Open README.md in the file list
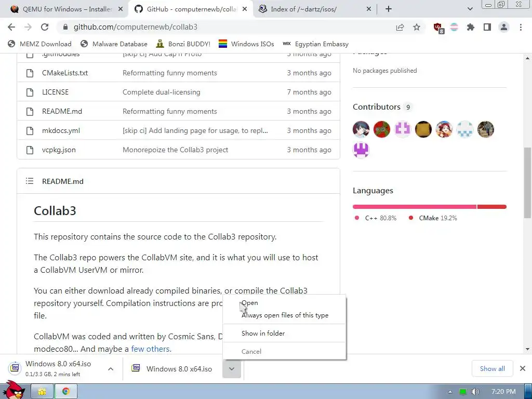 [x=62, y=111]
